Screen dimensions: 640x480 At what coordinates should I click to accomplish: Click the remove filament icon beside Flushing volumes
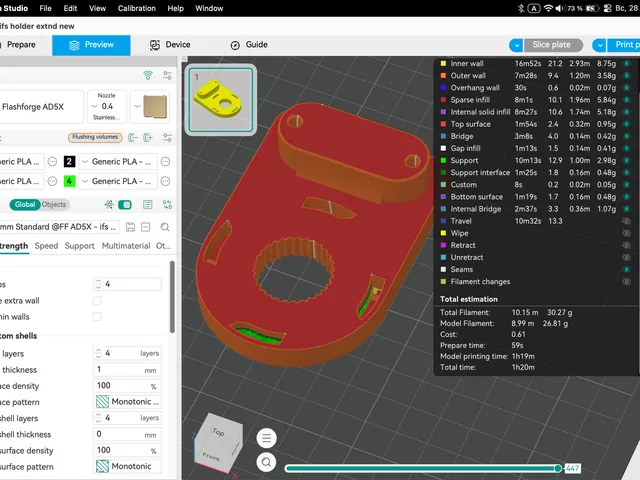(133, 137)
